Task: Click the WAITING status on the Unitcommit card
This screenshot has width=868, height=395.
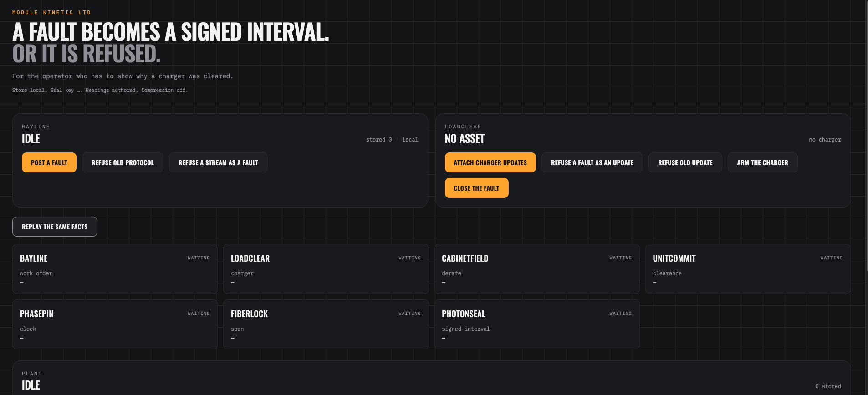Action: (x=831, y=258)
